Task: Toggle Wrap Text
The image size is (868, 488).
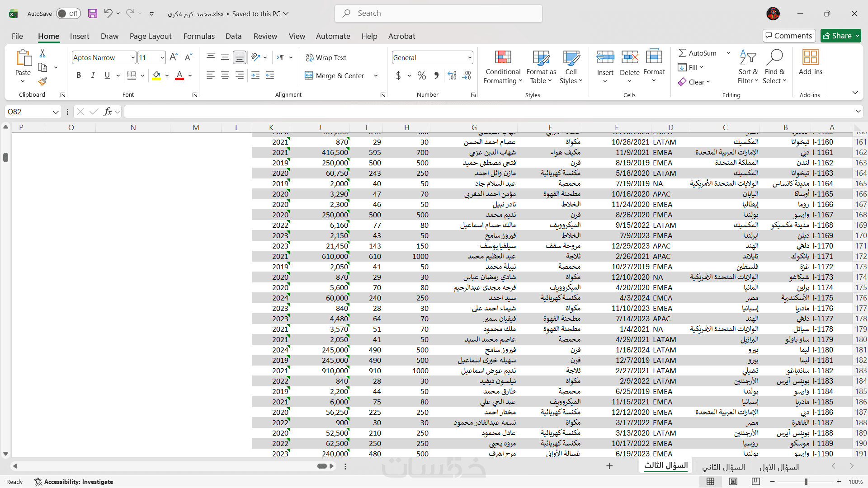Action: click(326, 57)
